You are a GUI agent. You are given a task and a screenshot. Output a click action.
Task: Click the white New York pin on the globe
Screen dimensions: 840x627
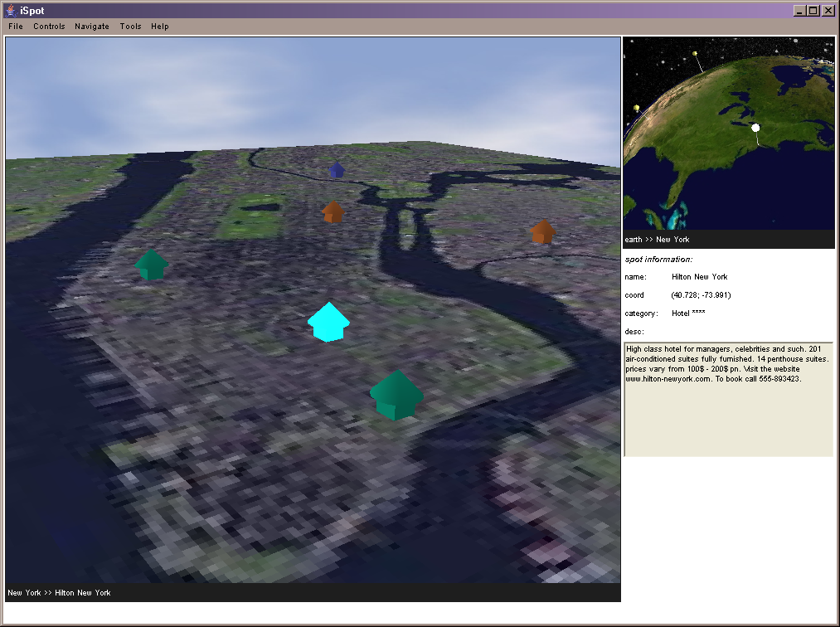pos(755,128)
